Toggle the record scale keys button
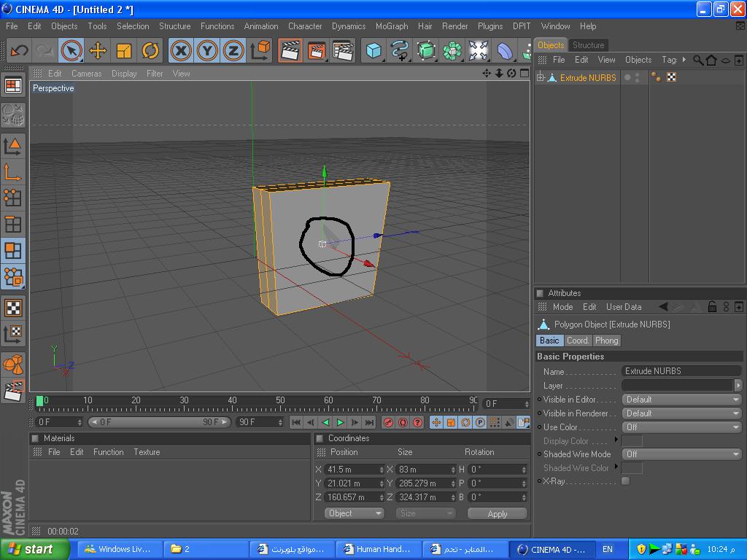Viewport: 747px width, 560px height. [451, 422]
